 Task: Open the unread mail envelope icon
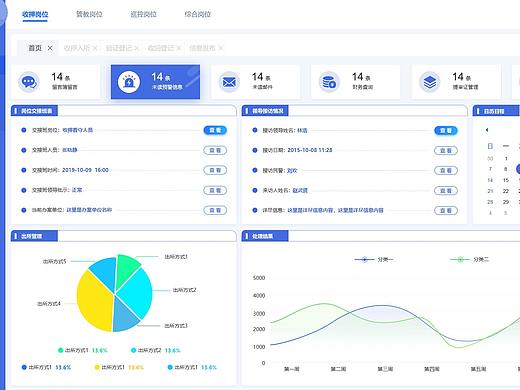(229, 82)
